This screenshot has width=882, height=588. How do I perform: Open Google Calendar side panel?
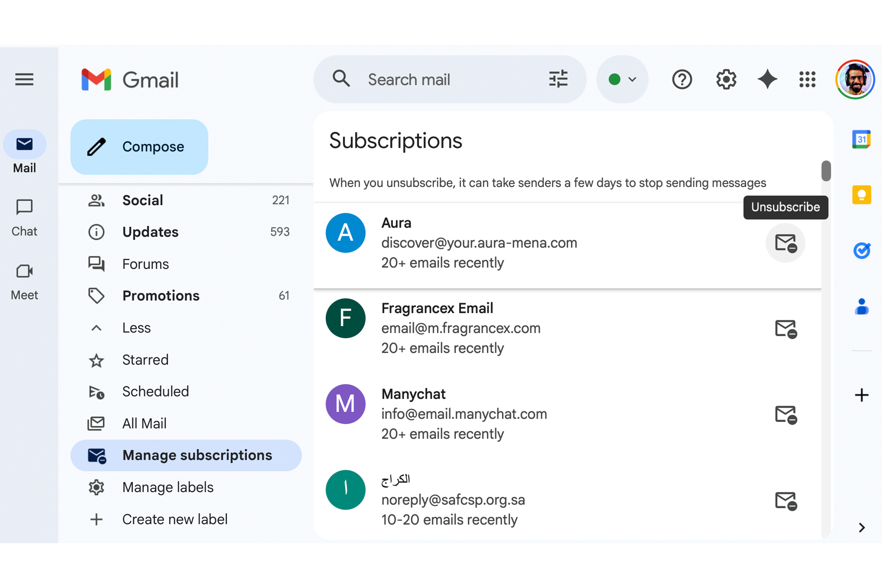(861, 139)
